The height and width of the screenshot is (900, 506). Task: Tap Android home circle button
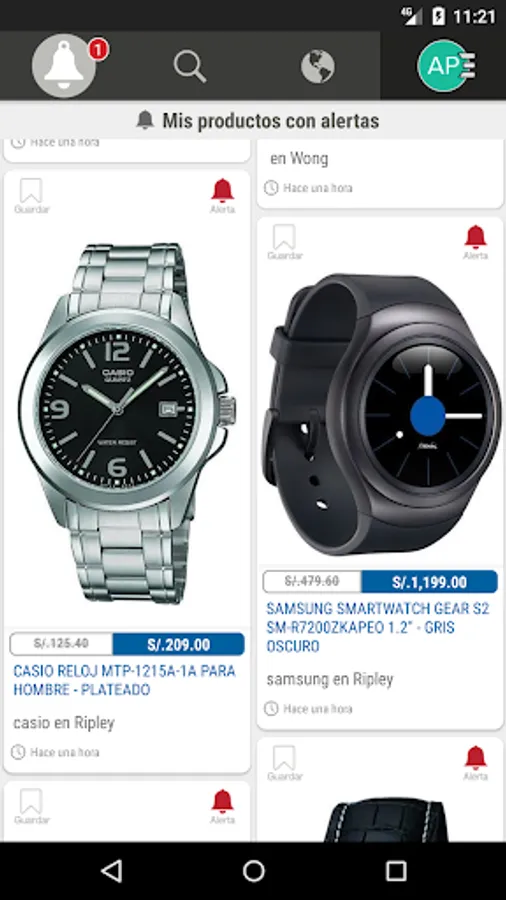pyautogui.click(x=254, y=871)
